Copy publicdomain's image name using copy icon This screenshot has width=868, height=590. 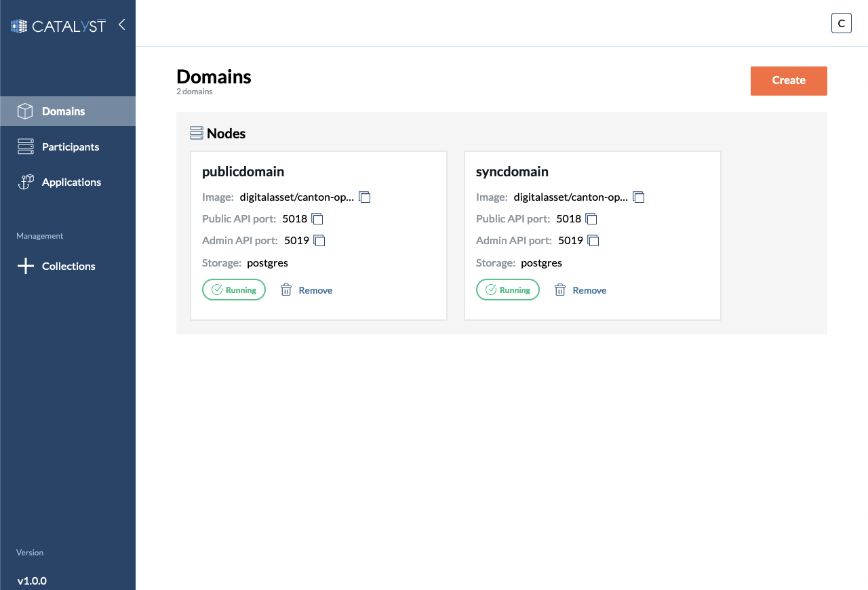[x=364, y=197]
